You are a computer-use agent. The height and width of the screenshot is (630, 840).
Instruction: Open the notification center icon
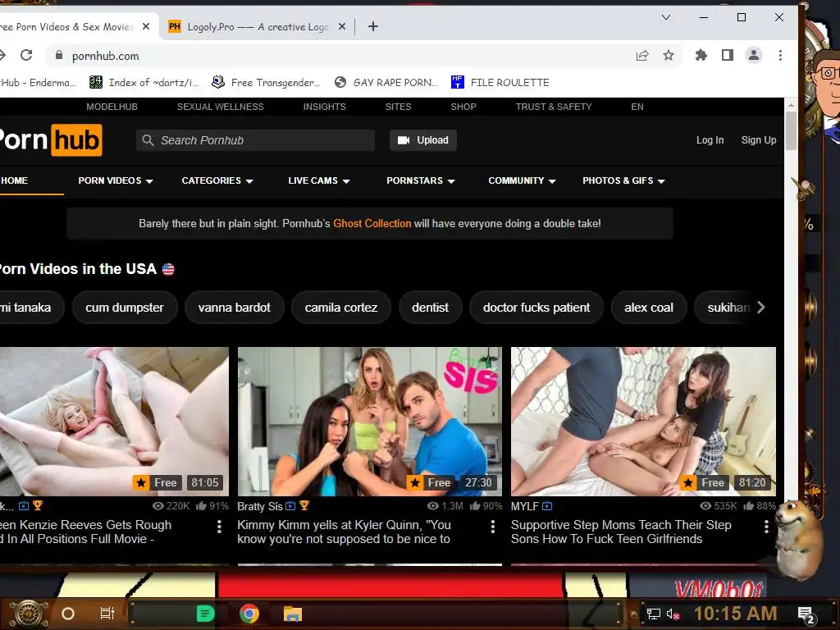(x=806, y=614)
